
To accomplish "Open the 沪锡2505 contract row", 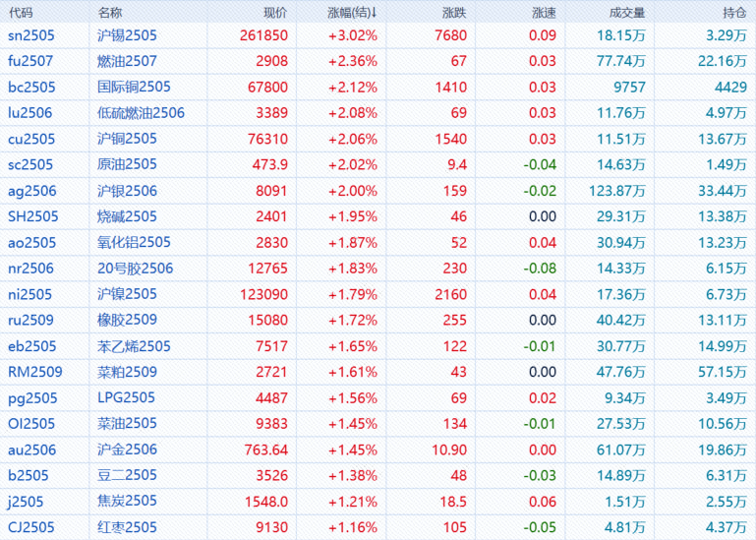I will point(128,35).
